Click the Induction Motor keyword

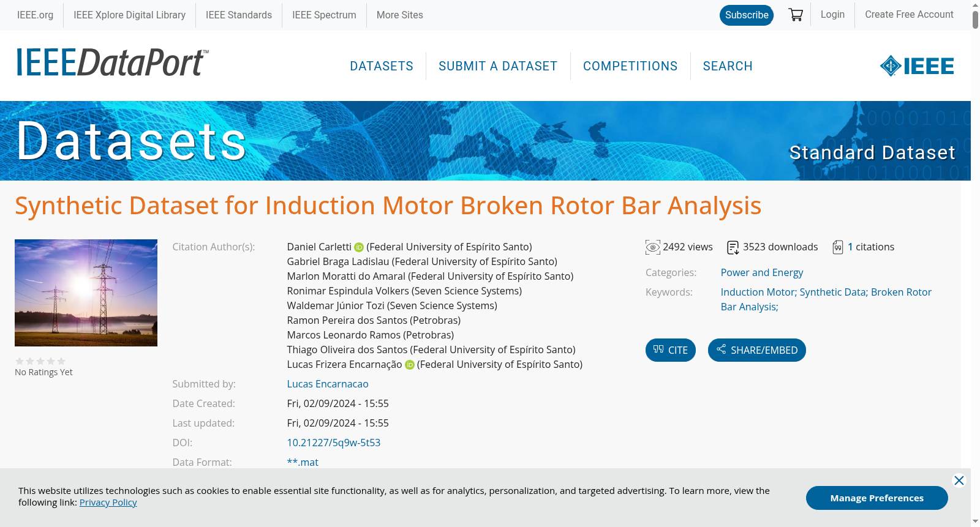759,292
